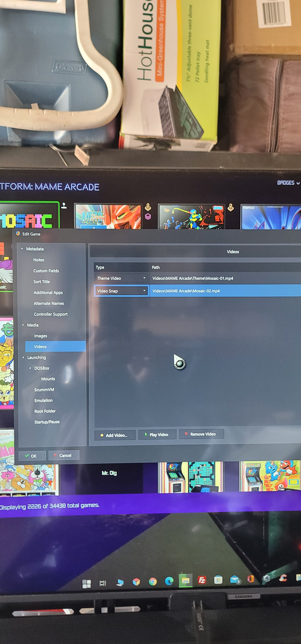Click the Play Video button
This screenshot has width=301, height=644.
(x=157, y=435)
